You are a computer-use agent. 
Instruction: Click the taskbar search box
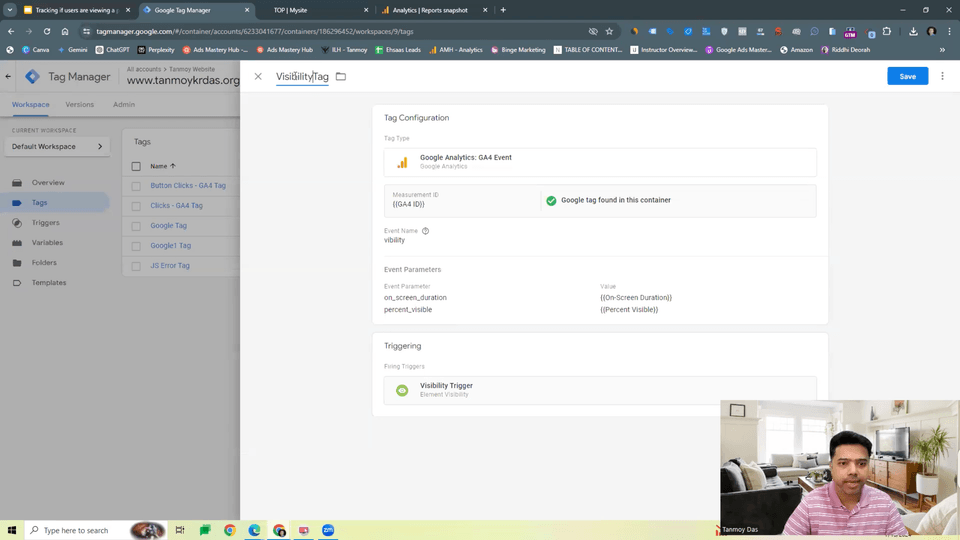click(96, 530)
